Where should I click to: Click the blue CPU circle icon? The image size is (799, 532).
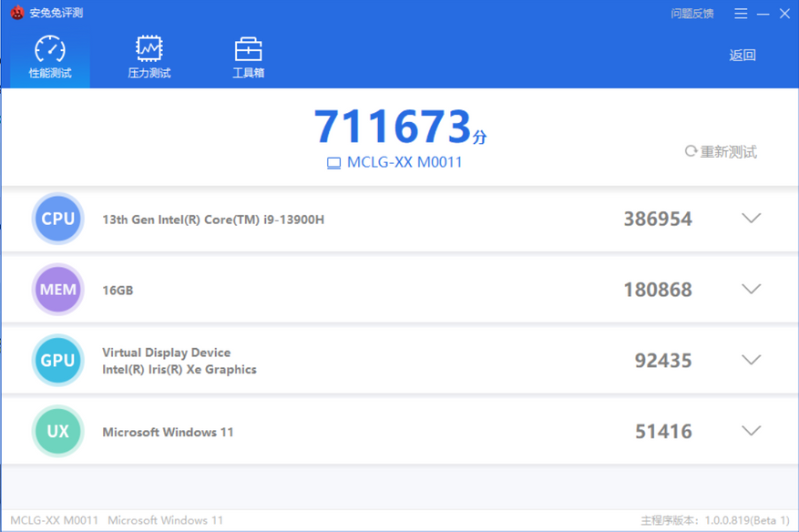point(58,219)
